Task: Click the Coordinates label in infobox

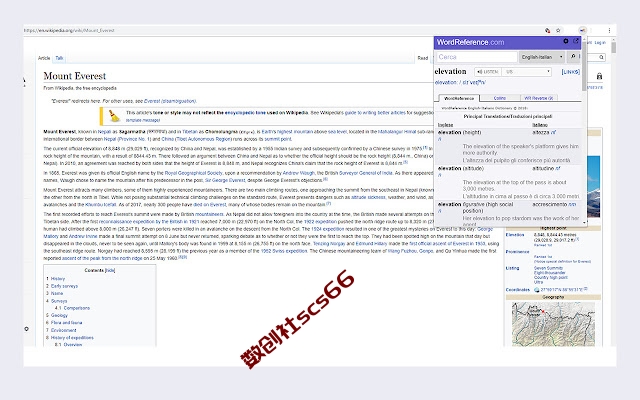Action: 518,290
